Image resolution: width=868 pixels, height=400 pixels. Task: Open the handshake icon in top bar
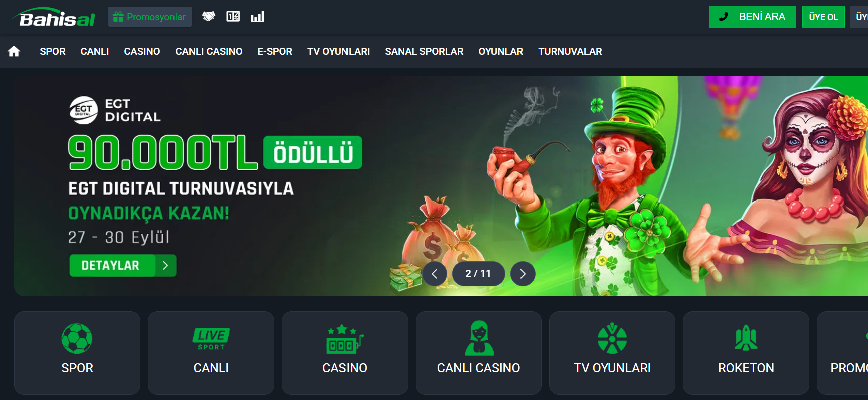pos(209,17)
